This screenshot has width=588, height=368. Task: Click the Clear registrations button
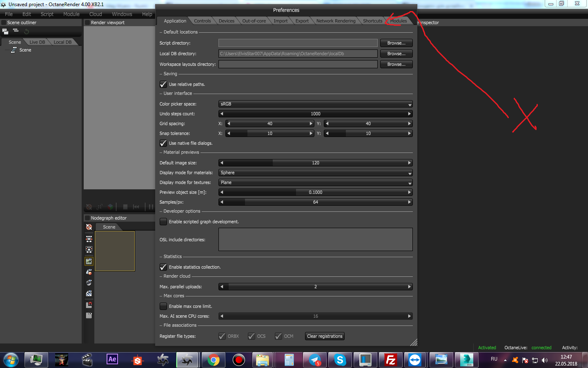click(x=325, y=336)
